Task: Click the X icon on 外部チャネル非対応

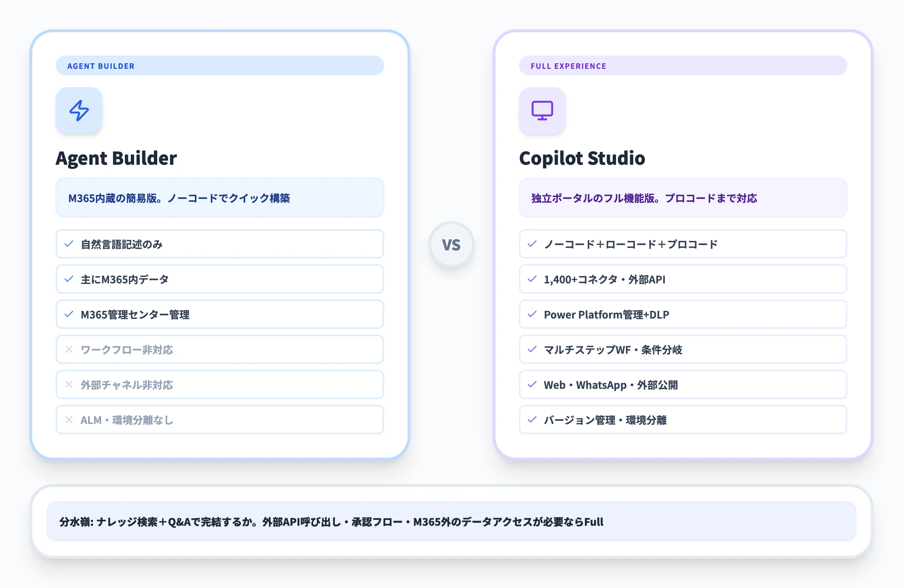Action: coord(69,385)
